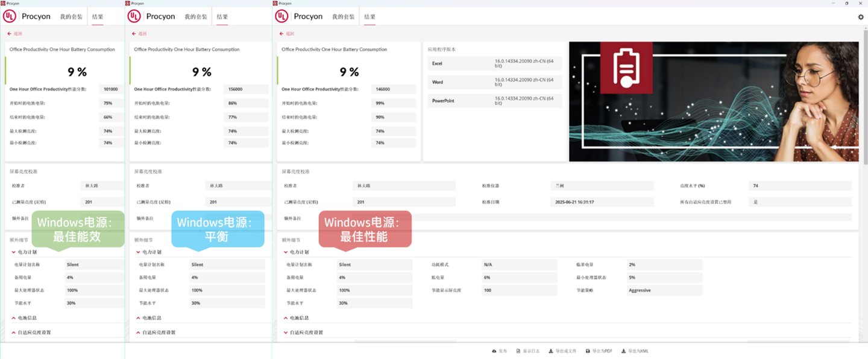The width and height of the screenshot is (868, 359).
Task: Expand 自适应亮度设置 in the left window
Action: 33,332
